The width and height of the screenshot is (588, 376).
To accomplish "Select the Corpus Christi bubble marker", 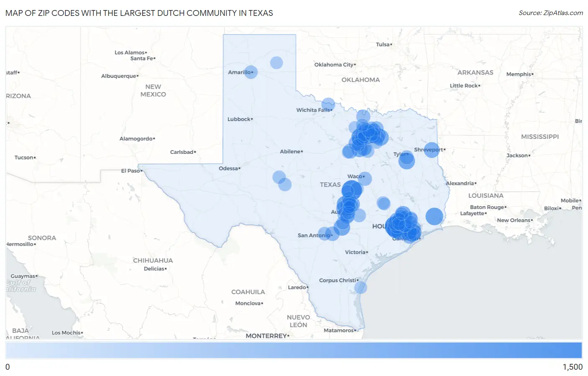I will (360, 287).
